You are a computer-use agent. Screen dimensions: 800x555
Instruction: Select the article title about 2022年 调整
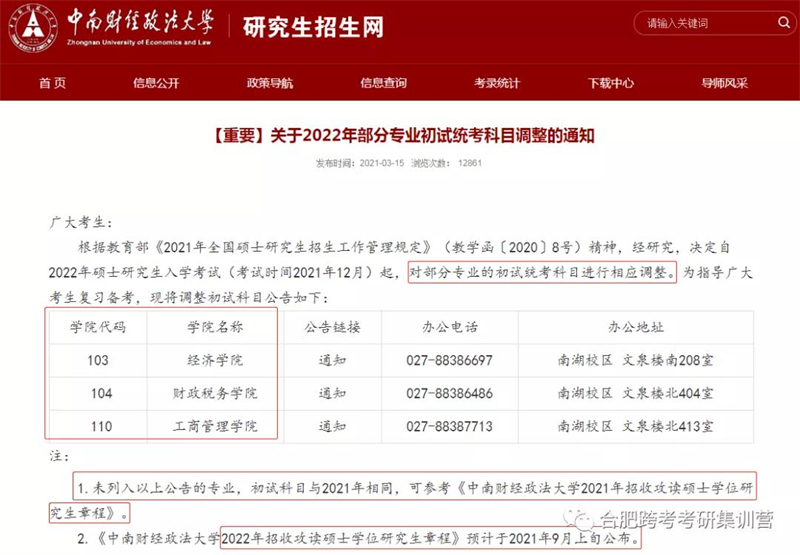[402, 136]
